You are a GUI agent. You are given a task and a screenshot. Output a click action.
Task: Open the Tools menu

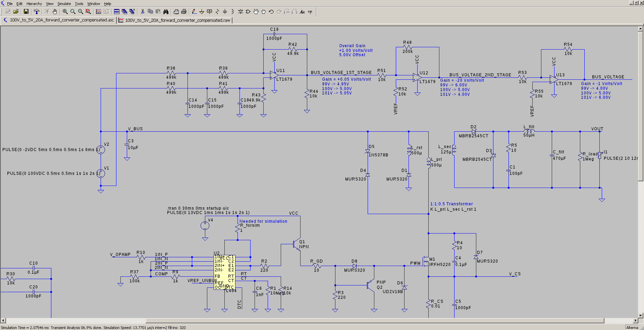click(x=79, y=4)
